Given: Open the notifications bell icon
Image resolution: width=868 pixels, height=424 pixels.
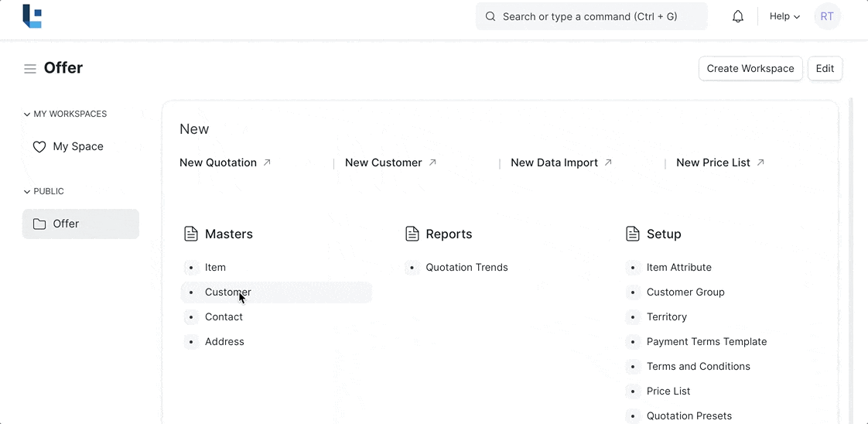Looking at the screenshot, I should (738, 16).
